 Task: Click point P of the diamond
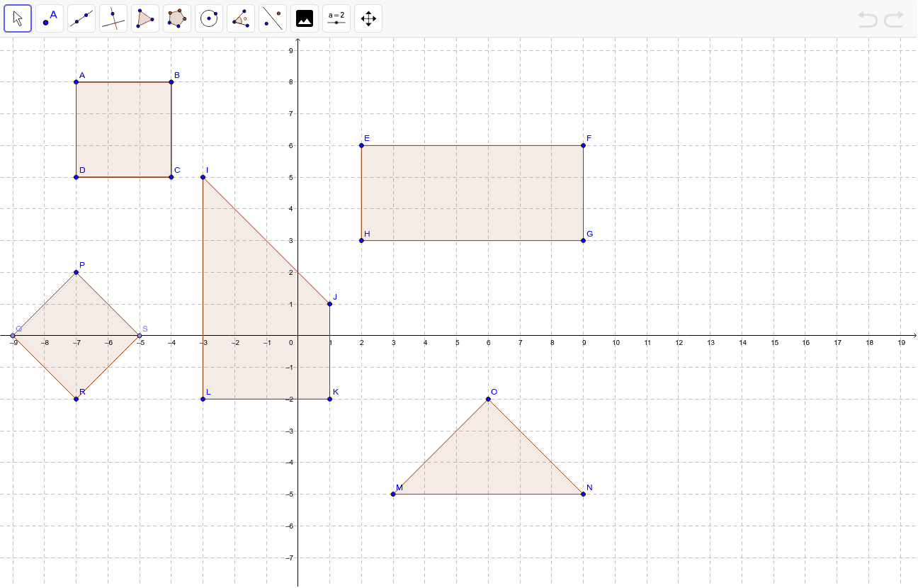(x=76, y=272)
